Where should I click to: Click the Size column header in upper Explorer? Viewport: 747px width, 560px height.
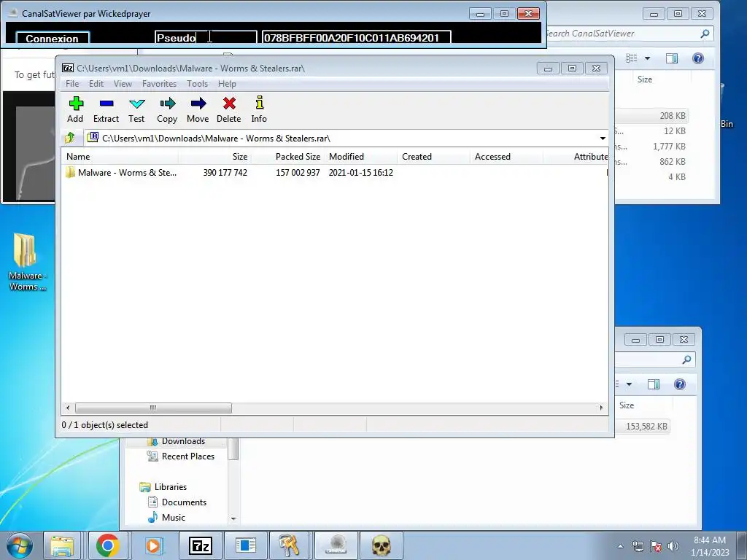point(645,79)
